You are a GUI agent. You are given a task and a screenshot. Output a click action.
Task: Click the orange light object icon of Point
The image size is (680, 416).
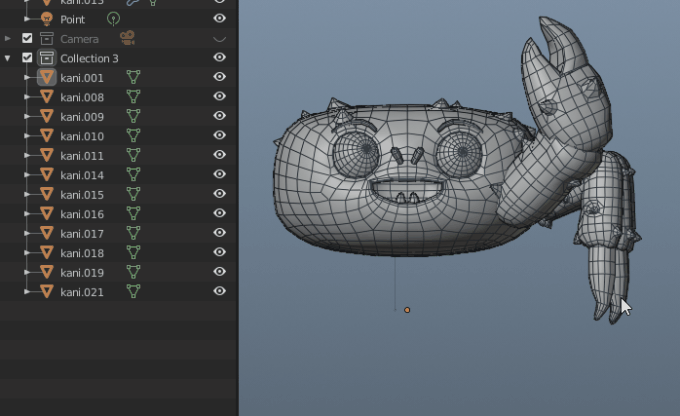[x=47, y=19]
